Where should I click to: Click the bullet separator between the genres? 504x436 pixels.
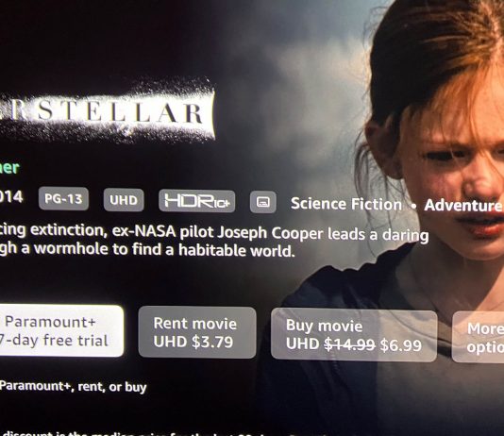tap(413, 206)
